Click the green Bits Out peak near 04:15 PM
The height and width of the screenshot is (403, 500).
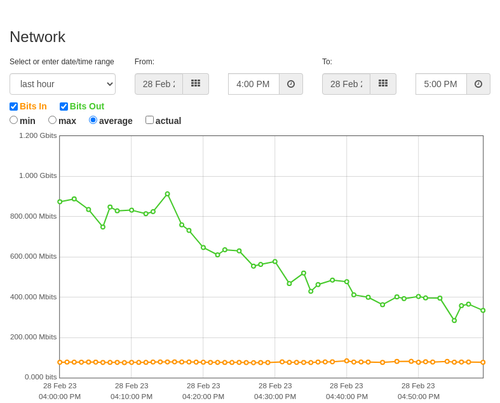click(x=168, y=194)
